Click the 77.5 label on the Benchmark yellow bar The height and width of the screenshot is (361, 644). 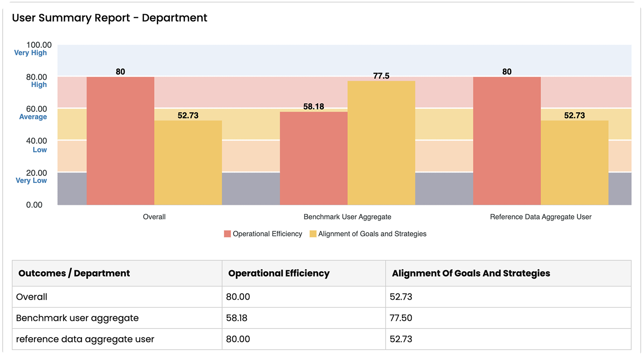coord(382,76)
